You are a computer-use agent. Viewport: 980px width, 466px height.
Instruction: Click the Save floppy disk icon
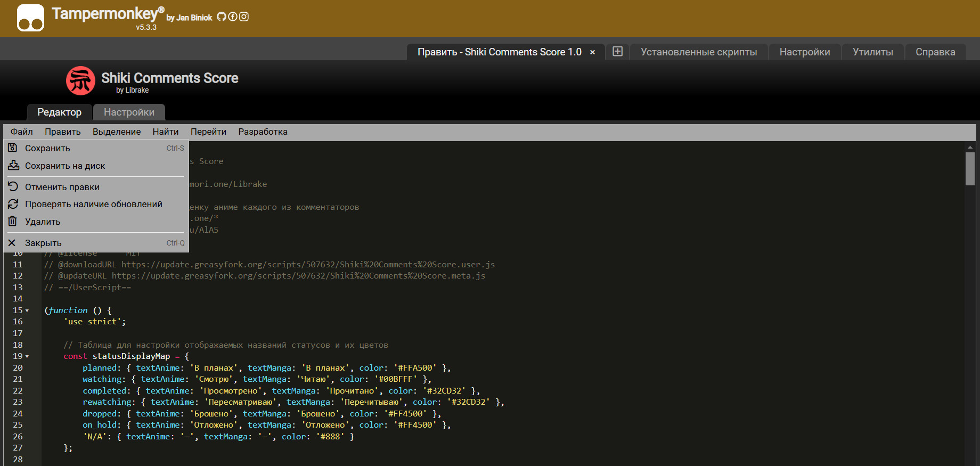click(13, 148)
